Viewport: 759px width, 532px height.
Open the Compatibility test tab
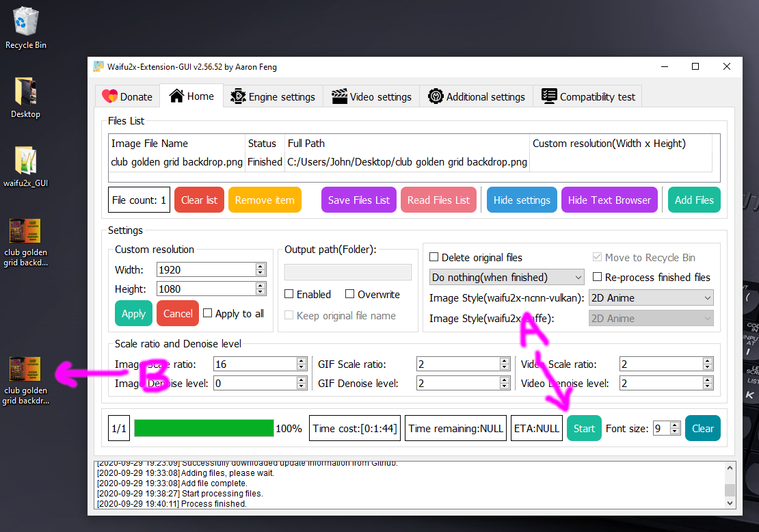point(587,96)
